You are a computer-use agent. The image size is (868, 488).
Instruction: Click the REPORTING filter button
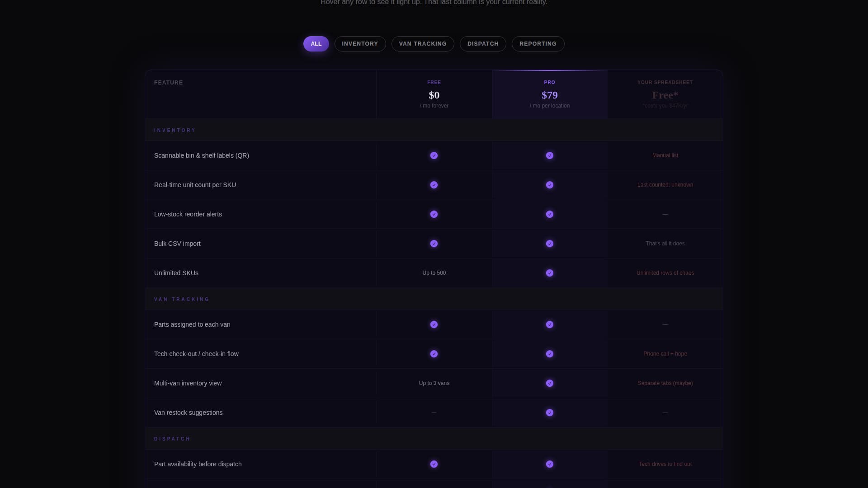coord(538,43)
